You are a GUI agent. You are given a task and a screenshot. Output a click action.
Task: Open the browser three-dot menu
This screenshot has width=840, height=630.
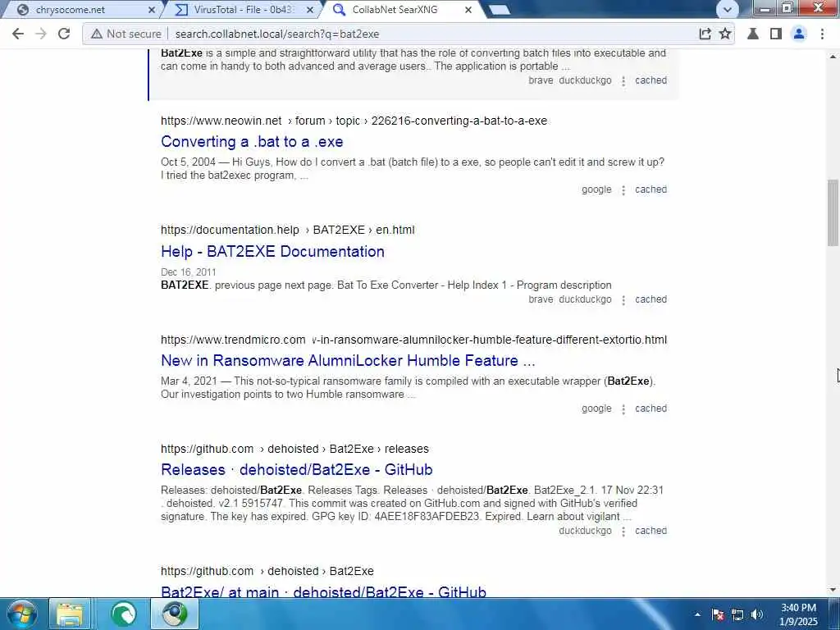[822, 34]
